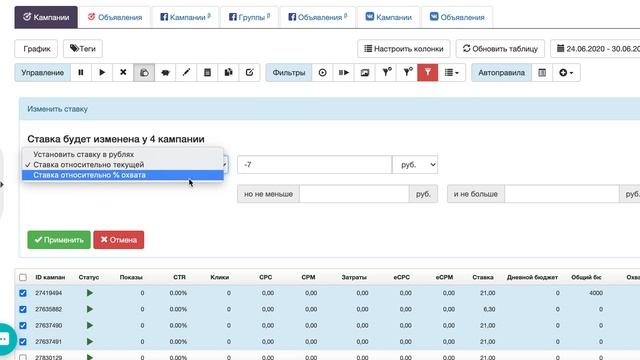Screen dimensions: 640x360
Task: Switch to the Facebook Объявления tab
Action: (318, 17)
